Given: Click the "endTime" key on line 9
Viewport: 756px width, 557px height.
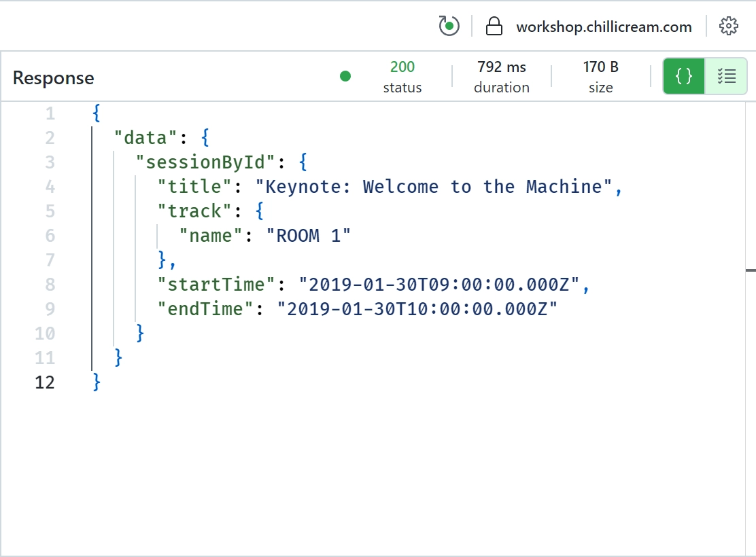Looking at the screenshot, I should click(205, 309).
